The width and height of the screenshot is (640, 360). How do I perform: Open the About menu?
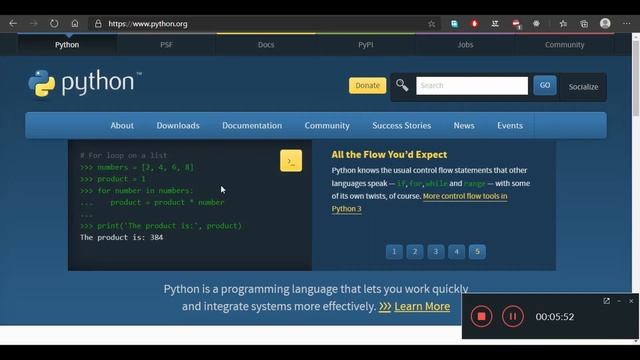(122, 126)
